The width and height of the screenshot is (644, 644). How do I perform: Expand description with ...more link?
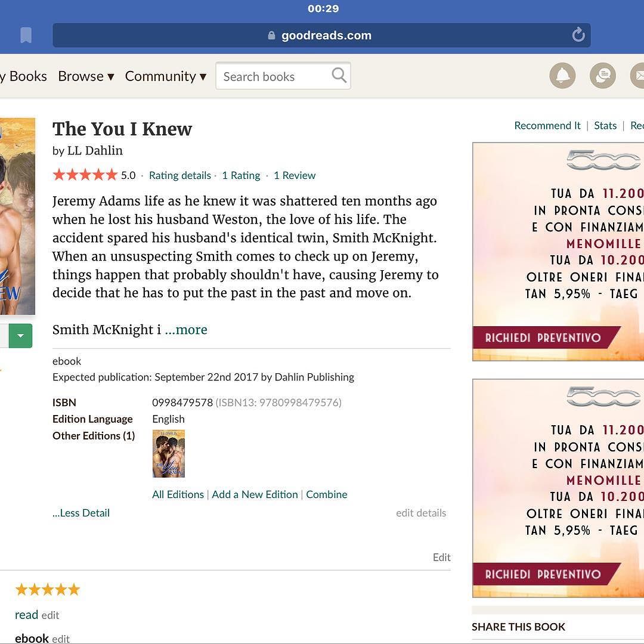click(186, 329)
